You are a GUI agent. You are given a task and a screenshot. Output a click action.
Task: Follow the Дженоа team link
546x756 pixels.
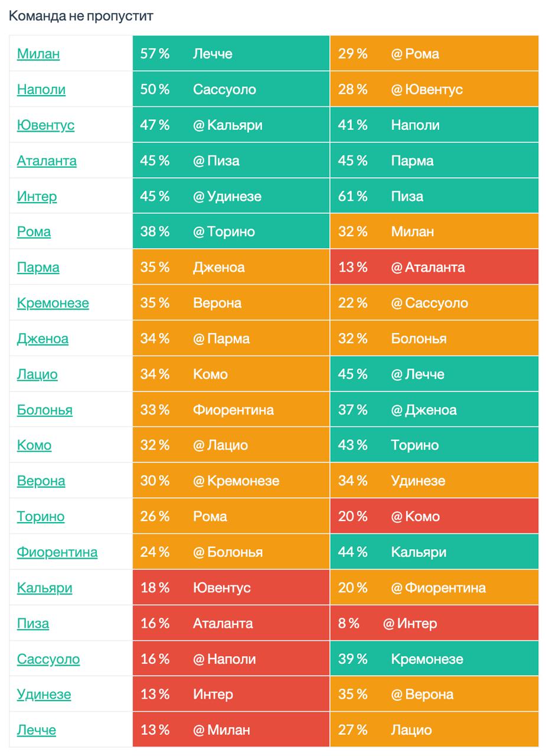click(x=42, y=338)
